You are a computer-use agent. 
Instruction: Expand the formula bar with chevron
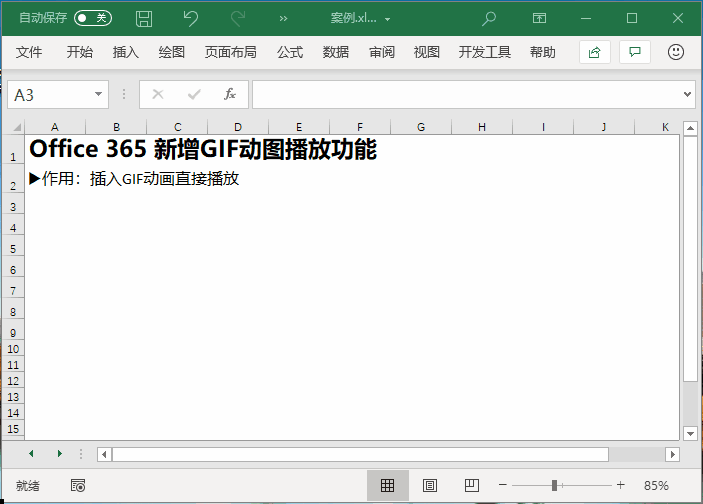point(687,94)
